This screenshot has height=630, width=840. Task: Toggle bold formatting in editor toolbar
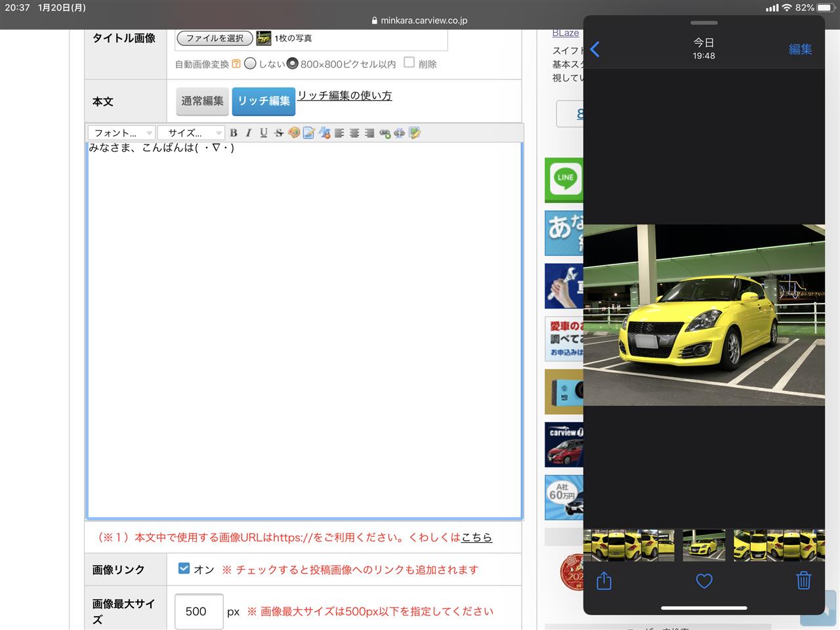coord(233,133)
